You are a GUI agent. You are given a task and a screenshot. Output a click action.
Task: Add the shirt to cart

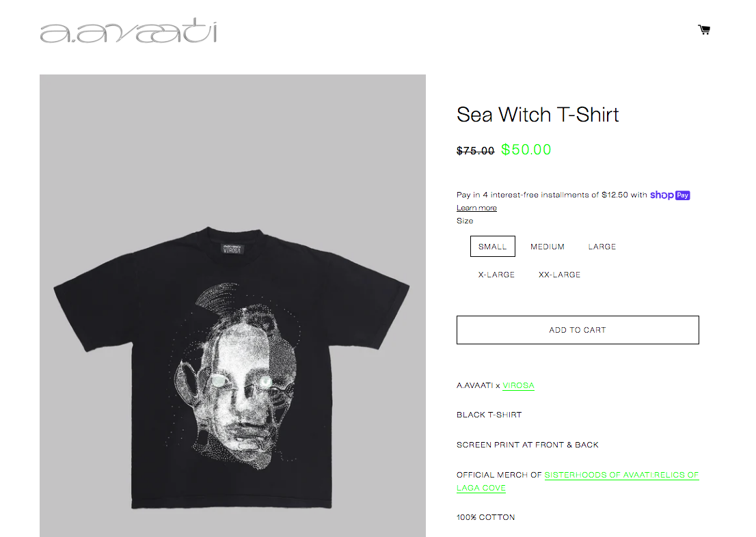coord(578,330)
